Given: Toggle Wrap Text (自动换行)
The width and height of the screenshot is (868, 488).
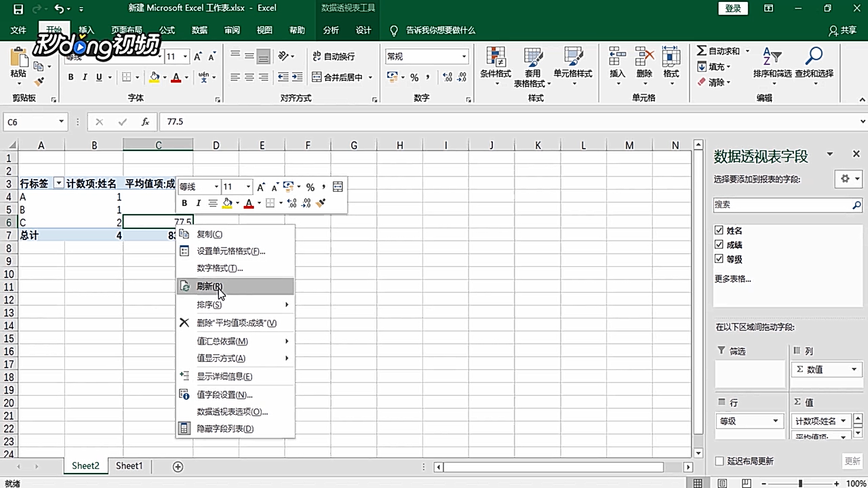Looking at the screenshot, I should pyautogui.click(x=335, y=56).
